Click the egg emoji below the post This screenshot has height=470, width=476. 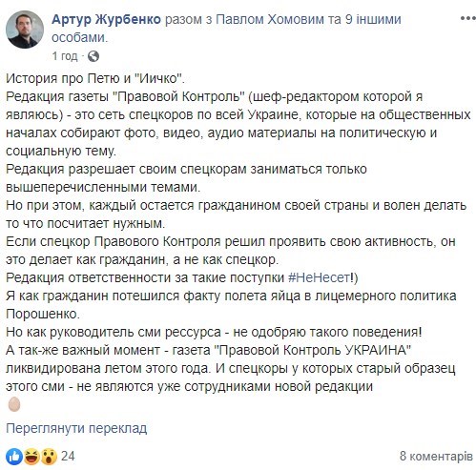coord(14,404)
